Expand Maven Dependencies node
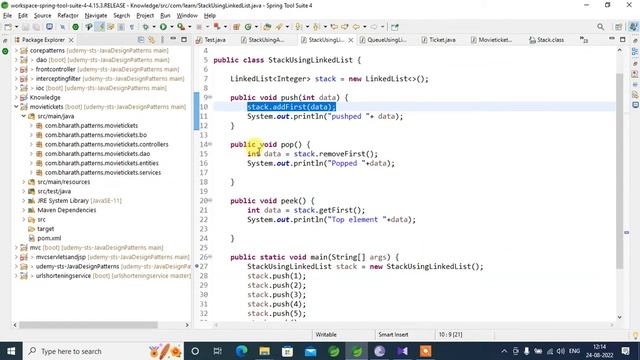This screenshot has width=640, height=360. [24, 210]
